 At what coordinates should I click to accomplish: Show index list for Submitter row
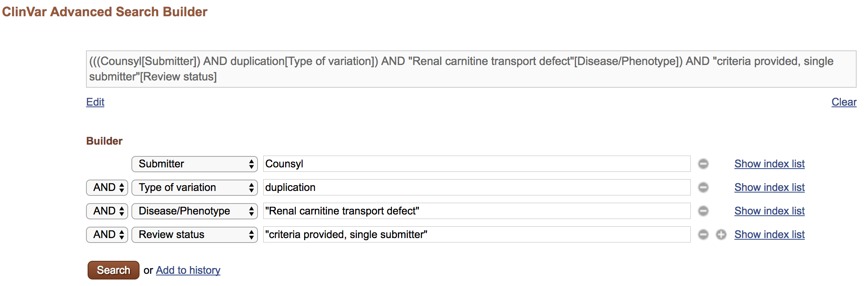[x=769, y=164]
